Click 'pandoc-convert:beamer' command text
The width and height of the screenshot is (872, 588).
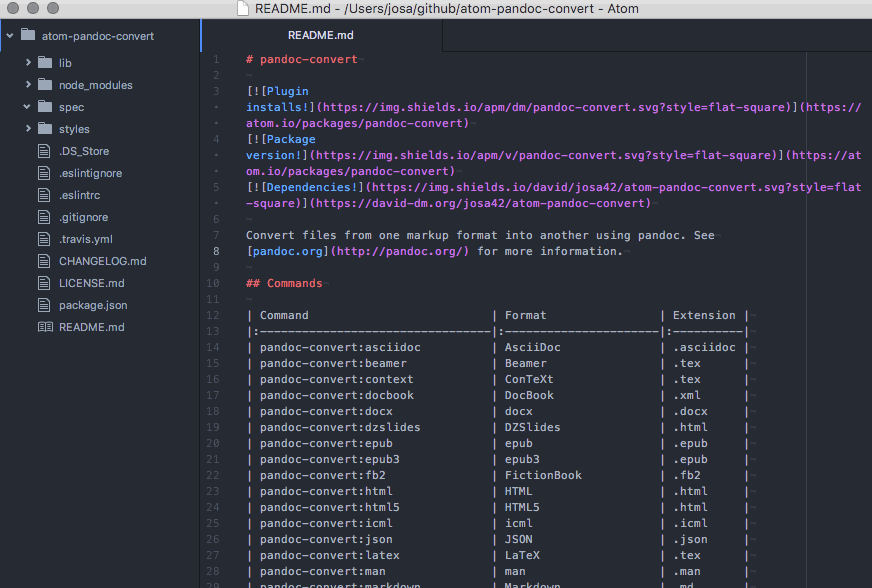[x=333, y=364]
